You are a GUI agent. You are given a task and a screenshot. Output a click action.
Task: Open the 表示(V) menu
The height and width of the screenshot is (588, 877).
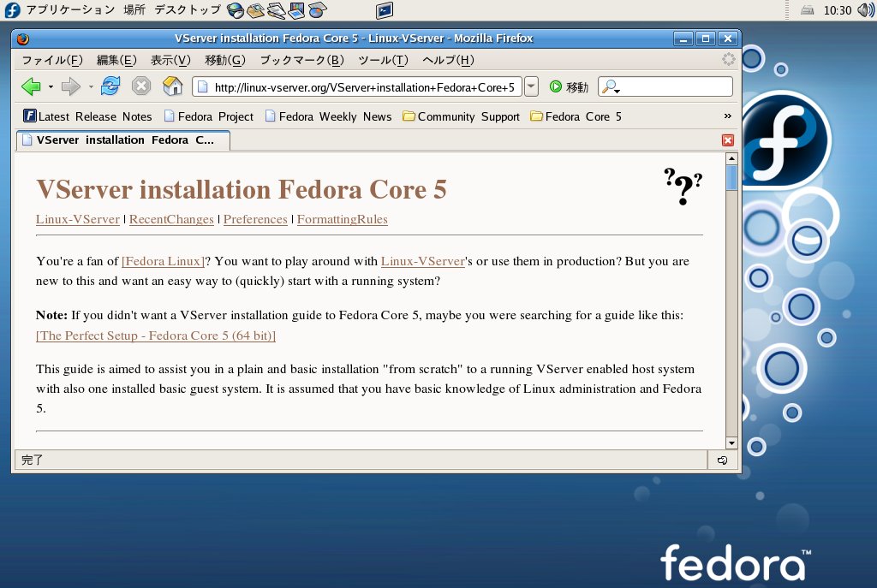(x=170, y=60)
